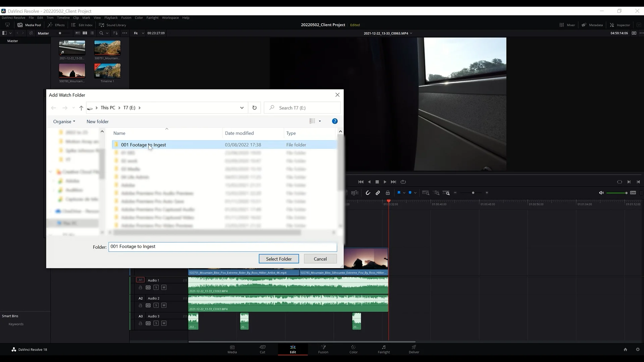644x362 pixels.
Task: Open the Effects library
Action: tap(56, 25)
